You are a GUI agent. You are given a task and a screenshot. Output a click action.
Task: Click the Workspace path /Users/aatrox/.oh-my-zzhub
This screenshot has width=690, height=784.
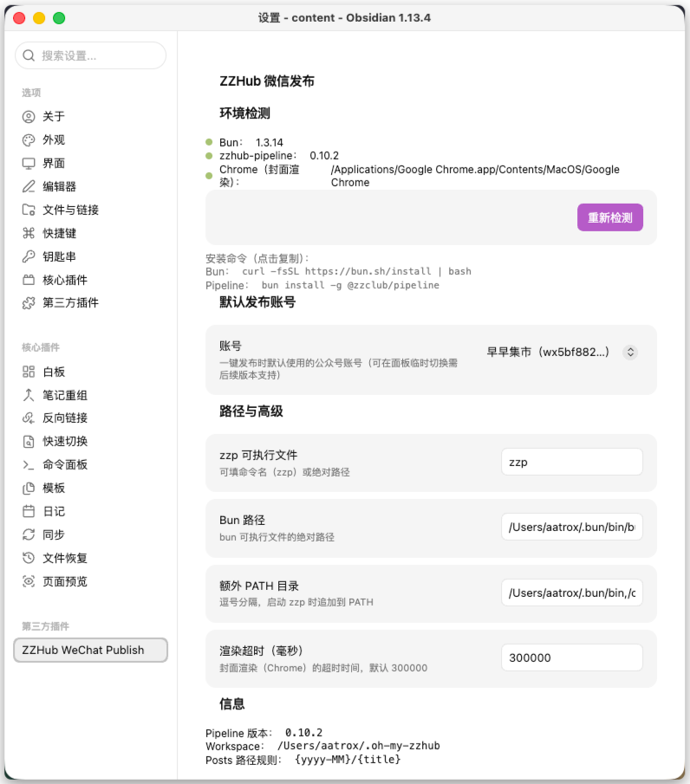point(359,746)
